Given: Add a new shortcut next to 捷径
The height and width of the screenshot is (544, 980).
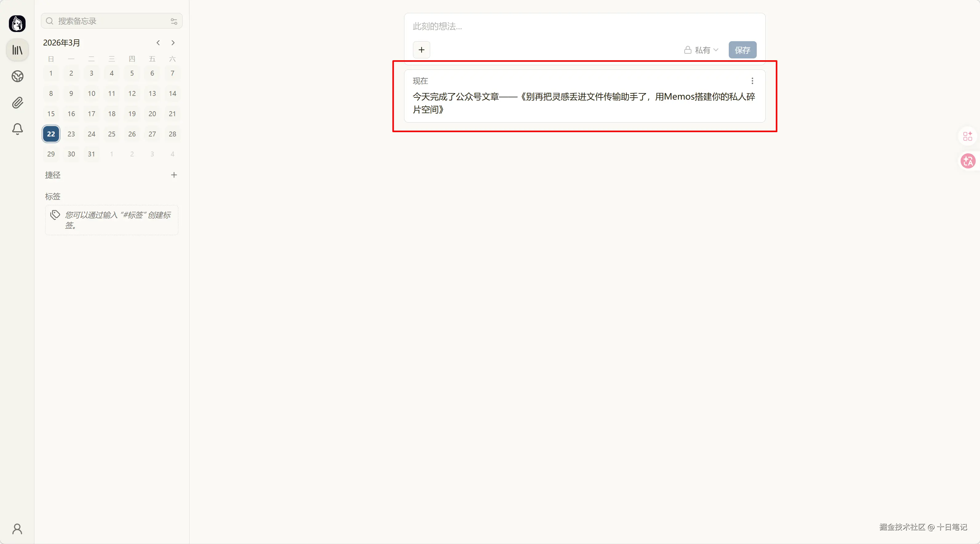Looking at the screenshot, I should click(x=174, y=175).
